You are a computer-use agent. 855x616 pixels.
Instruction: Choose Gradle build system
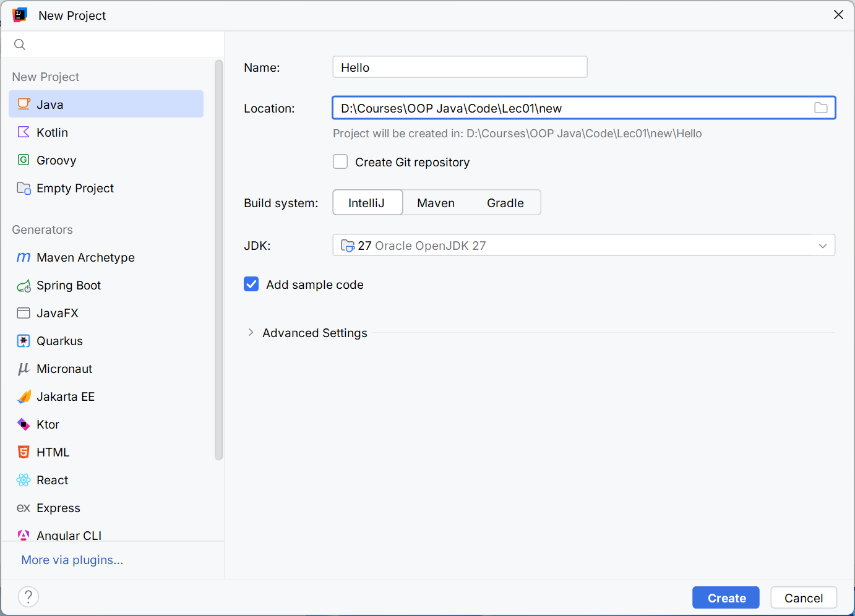(x=505, y=202)
